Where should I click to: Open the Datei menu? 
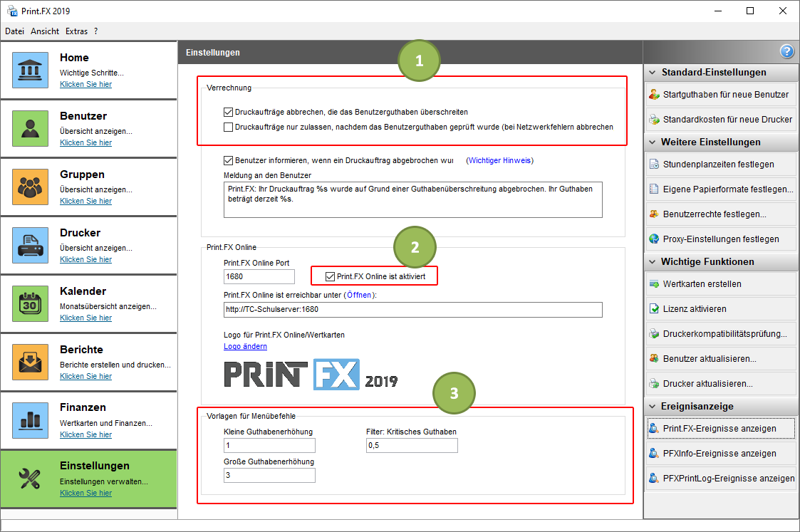[15, 31]
